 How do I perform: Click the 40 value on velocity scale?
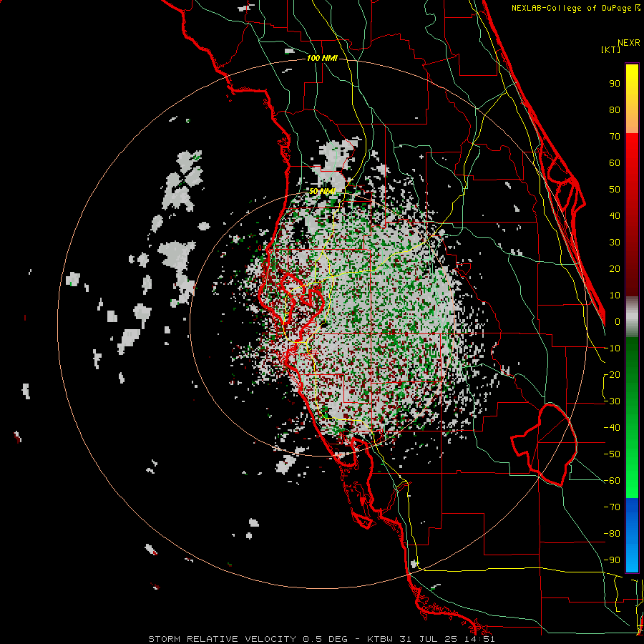[x=615, y=215]
